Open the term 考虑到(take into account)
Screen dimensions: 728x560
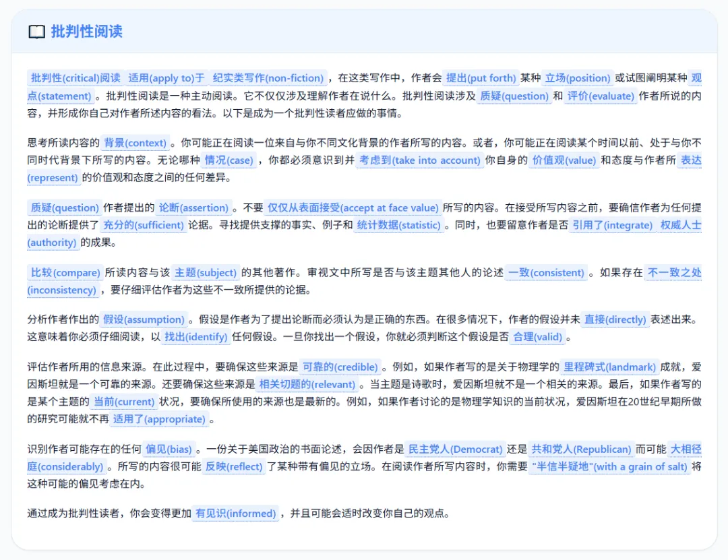tap(419, 160)
